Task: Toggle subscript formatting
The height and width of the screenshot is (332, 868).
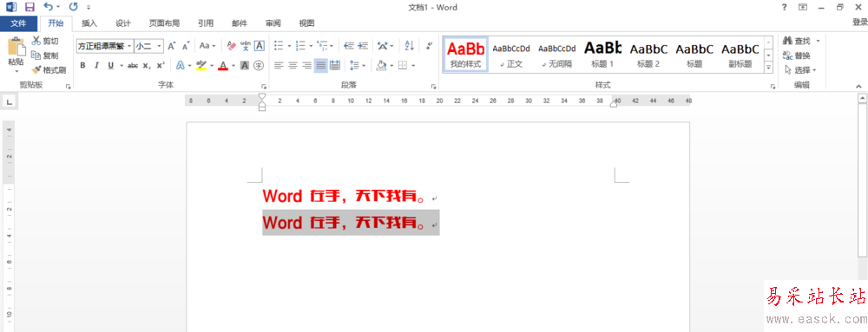Action: [146, 66]
